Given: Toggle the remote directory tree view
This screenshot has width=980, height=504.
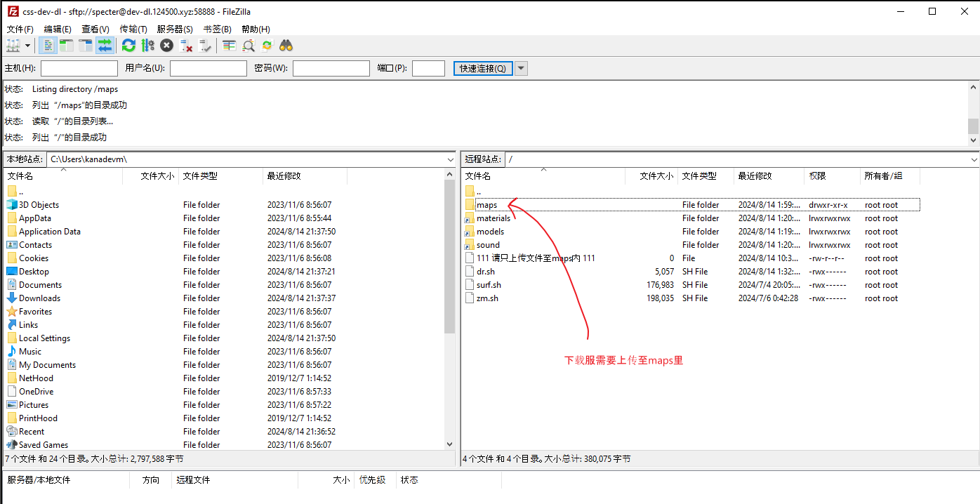Looking at the screenshot, I should coord(86,46).
